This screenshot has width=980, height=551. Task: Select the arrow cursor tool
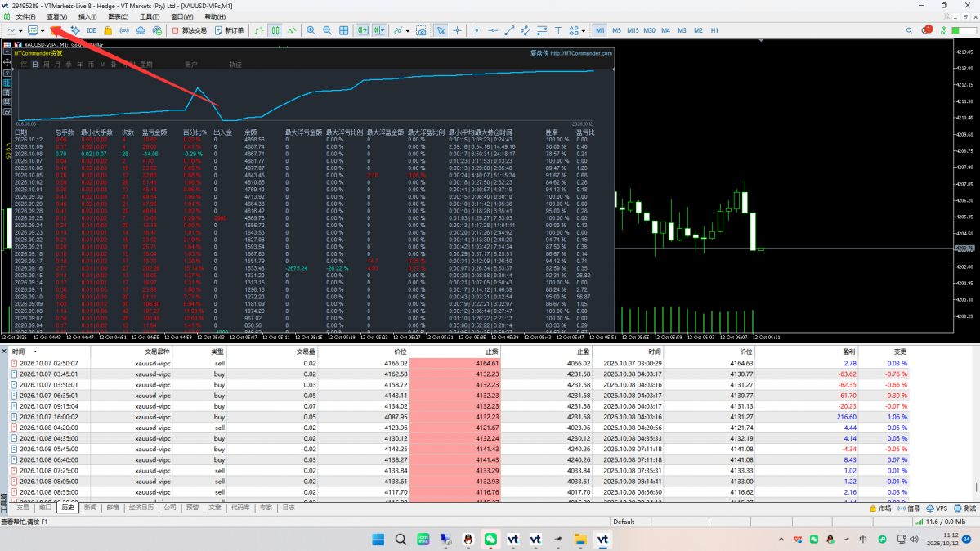click(441, 30)
